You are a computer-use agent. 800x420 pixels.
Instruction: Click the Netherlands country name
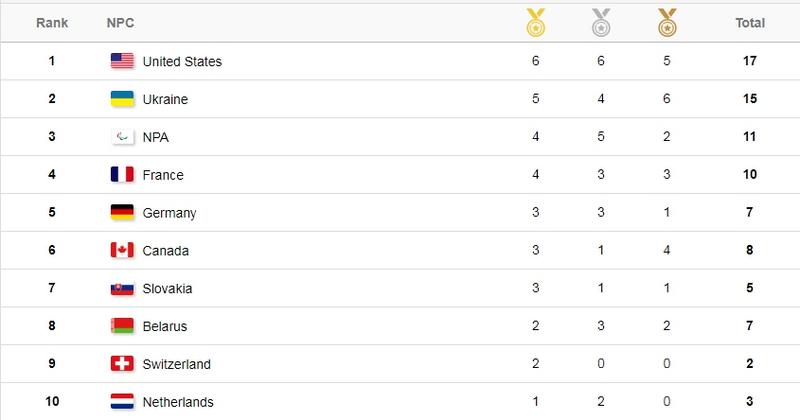[178, 402]
